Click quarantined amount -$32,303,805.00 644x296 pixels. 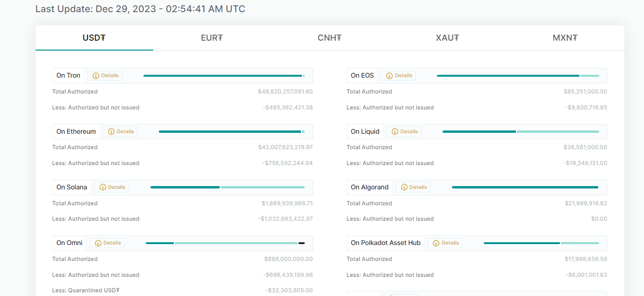click(x=289, y=290)
